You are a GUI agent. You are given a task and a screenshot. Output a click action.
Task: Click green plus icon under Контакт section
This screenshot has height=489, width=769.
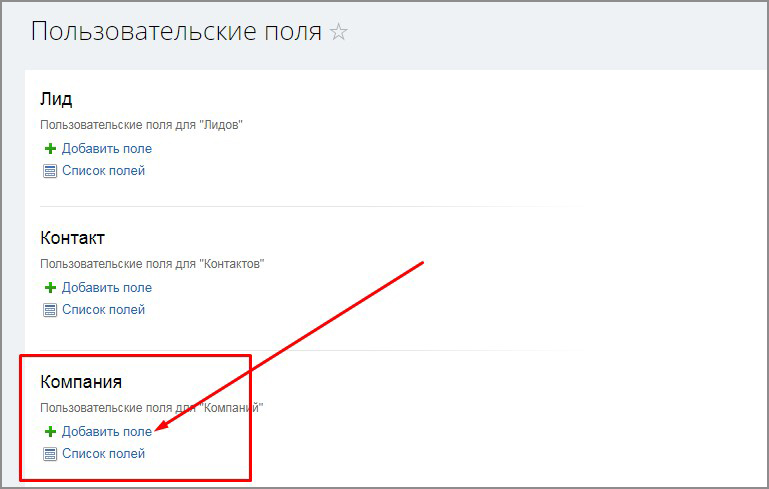tap(50, 288)
